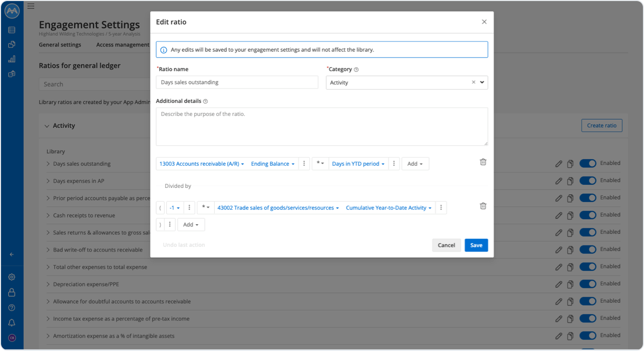
Task: Click the ratios Search field
Action: coord(95,84)
